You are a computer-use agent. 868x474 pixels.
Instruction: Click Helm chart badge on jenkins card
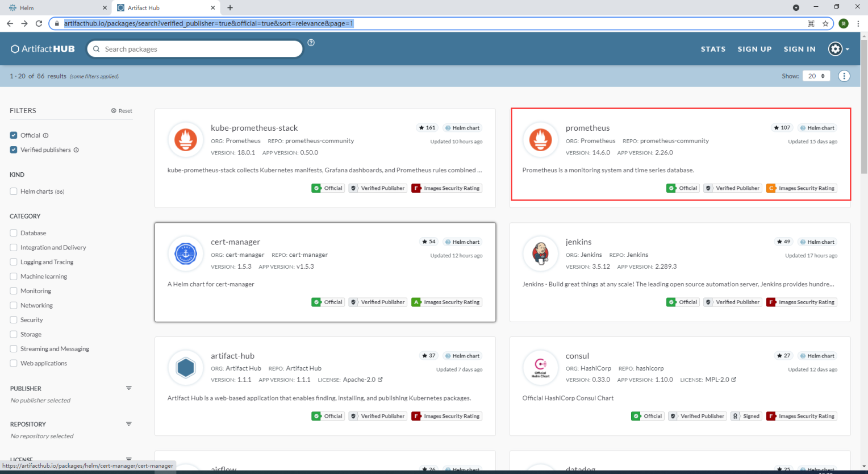[x=817, y=242]
